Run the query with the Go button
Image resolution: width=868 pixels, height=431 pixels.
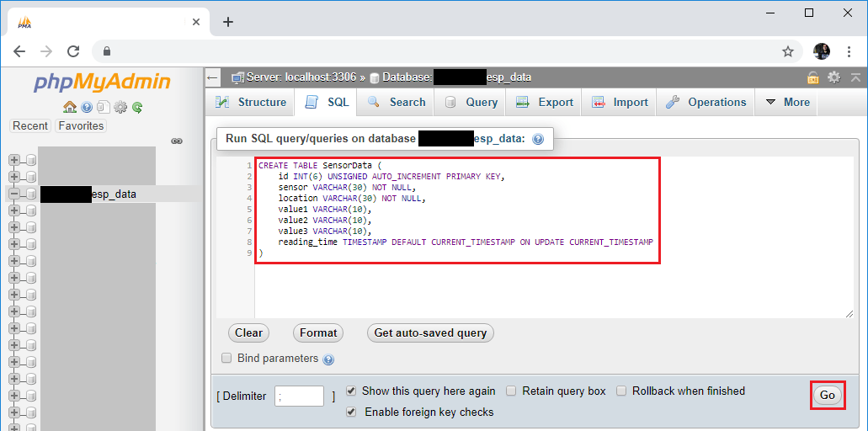[827, 396]
